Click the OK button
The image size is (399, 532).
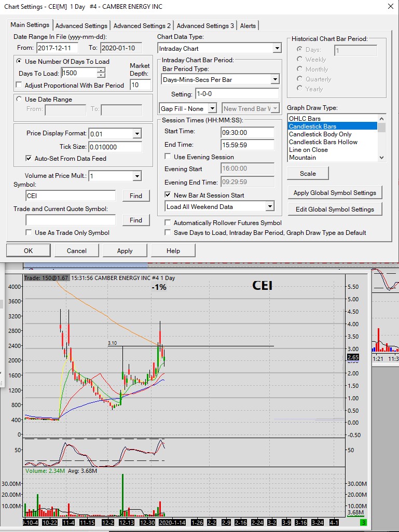29,251
